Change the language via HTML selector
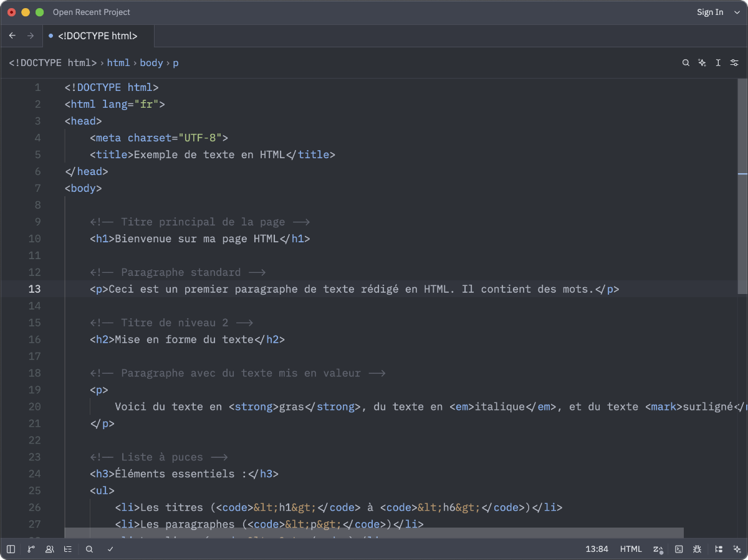 coord(631,549)
